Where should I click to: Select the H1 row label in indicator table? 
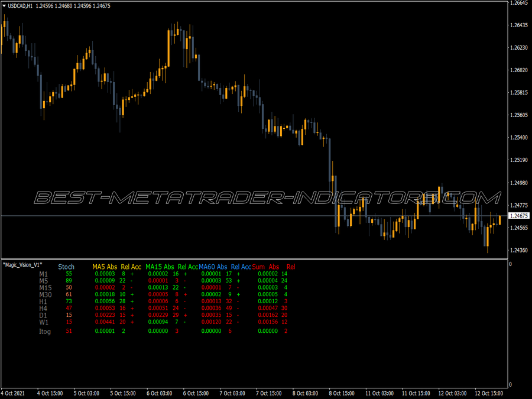point(43,301)
